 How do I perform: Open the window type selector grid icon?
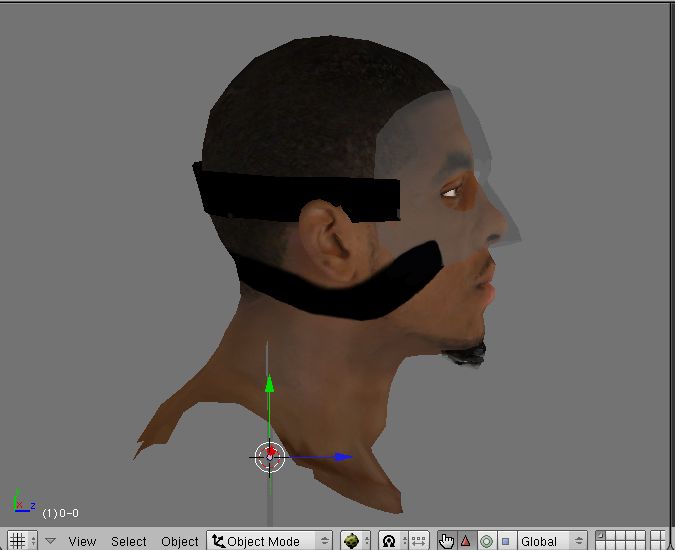click(17, 541)
